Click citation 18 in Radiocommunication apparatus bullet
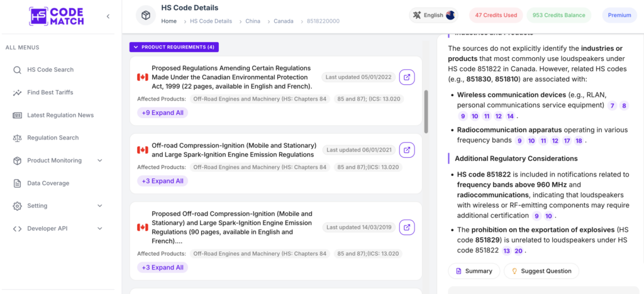The height and width of the screenshot is (294, 644). [579, 141]
